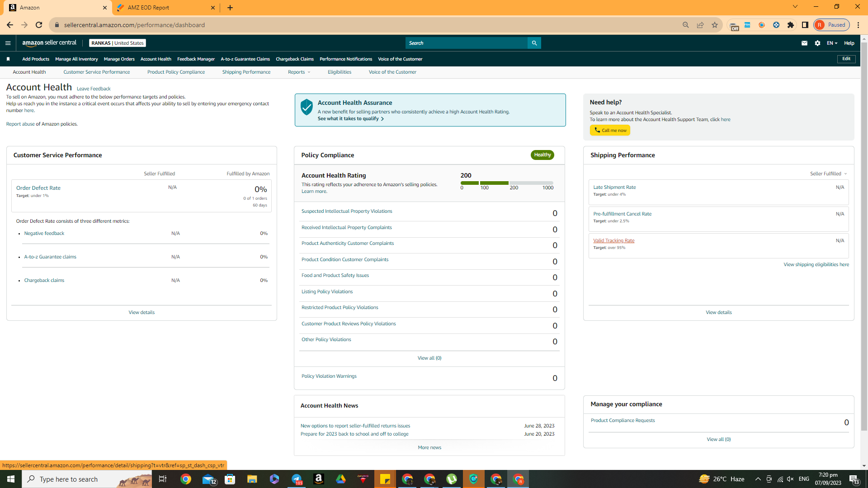868x488 pixels.
Task: Select Manage All Inventory in the top menu
Action: (76, 59)
